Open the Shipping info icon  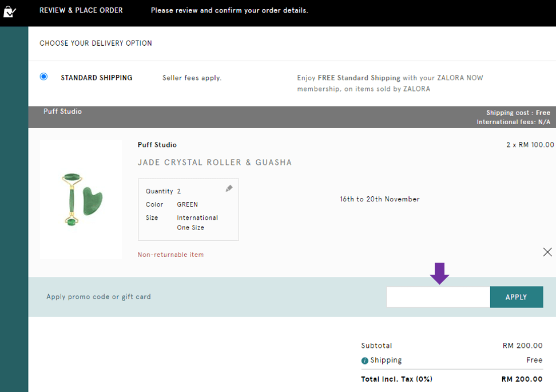coord(364,361)
